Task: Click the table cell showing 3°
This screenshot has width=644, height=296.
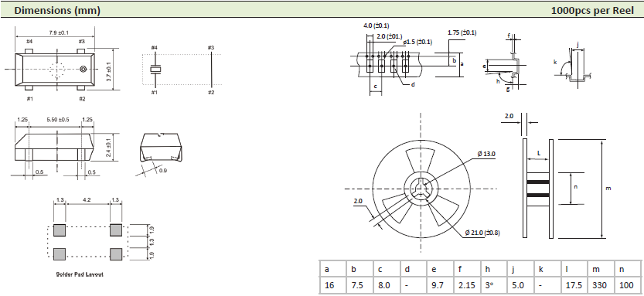Action: tap(495, 284)
